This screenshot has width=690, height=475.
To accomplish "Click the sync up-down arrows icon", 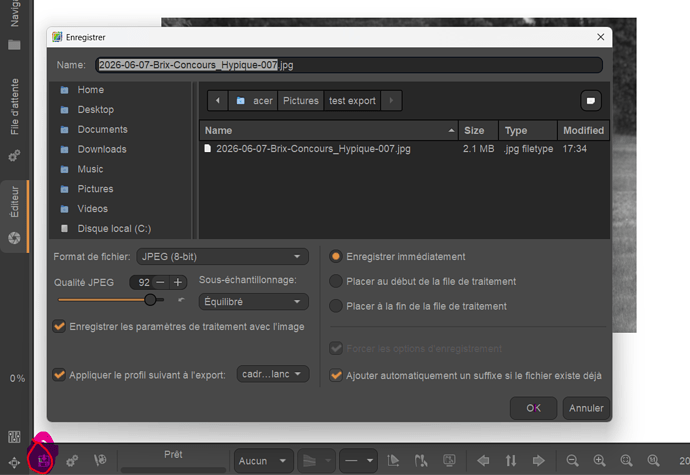I will click(510, 461).
